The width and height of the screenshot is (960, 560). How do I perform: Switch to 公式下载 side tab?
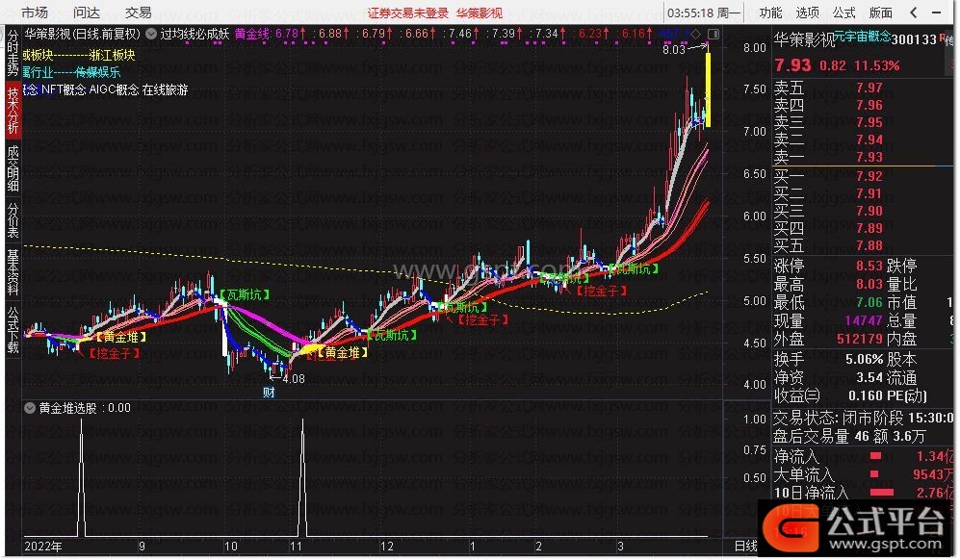click(13, 330)
